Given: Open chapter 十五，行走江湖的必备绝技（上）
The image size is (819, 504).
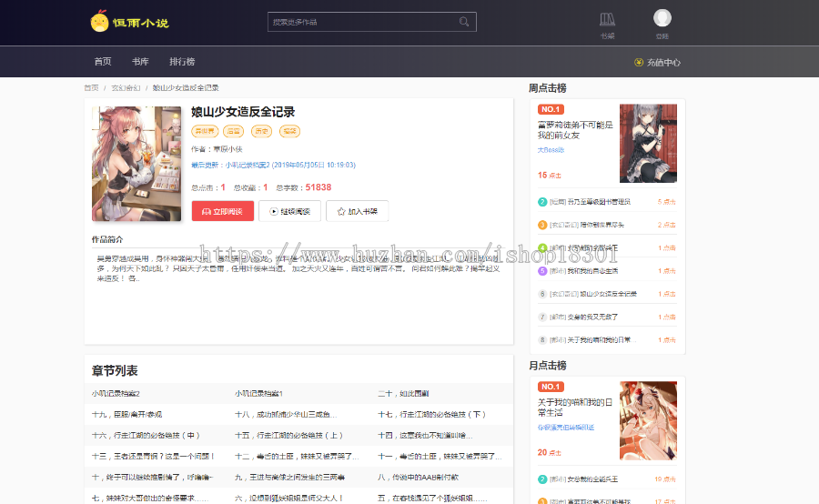Looking at the screenshot, I should pyautogui.click(x=288, y=435).
